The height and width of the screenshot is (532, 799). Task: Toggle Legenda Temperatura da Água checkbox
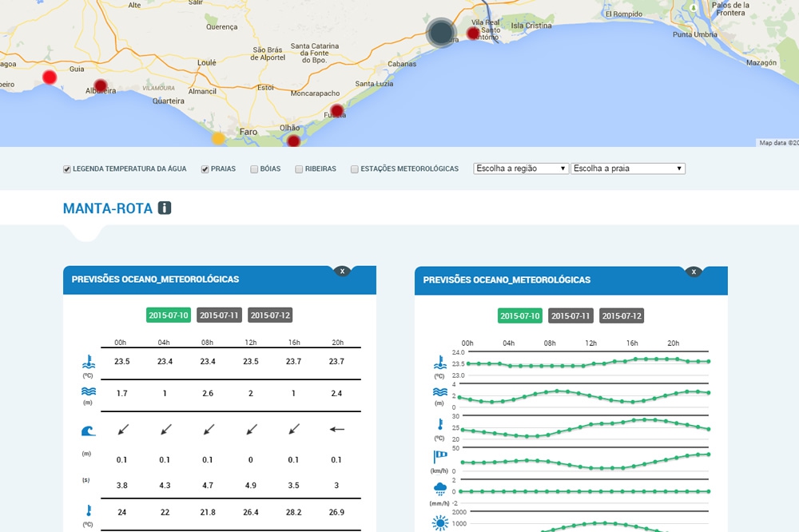pyautogui.click(x=67, y=169)
